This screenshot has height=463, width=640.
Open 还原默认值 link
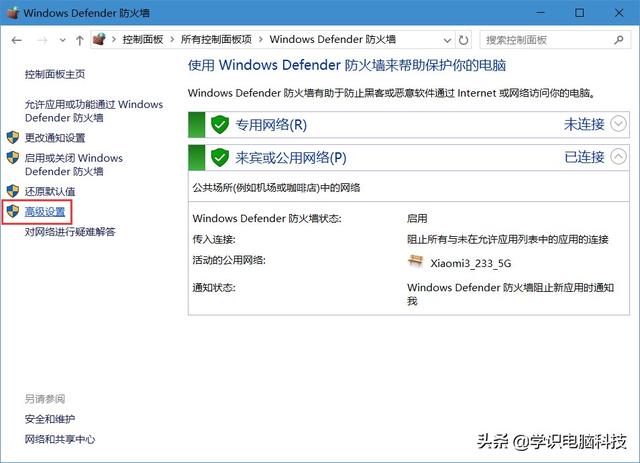[50, 191]
